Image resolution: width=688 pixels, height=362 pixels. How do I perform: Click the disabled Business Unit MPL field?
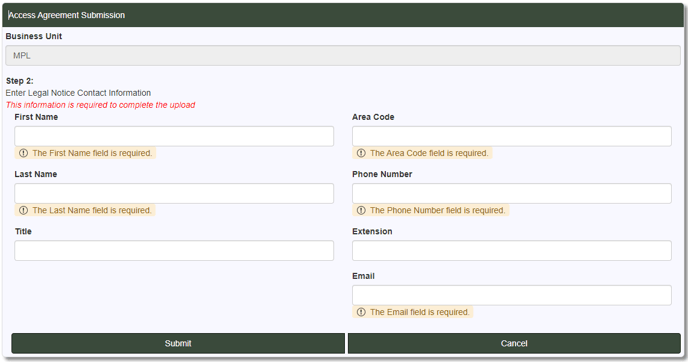coord(343,56)
